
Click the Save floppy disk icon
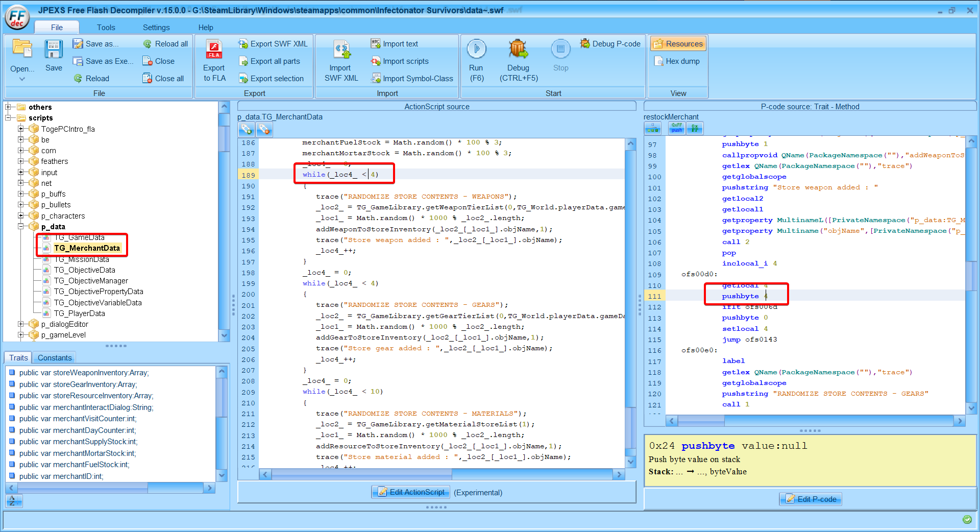54,49
